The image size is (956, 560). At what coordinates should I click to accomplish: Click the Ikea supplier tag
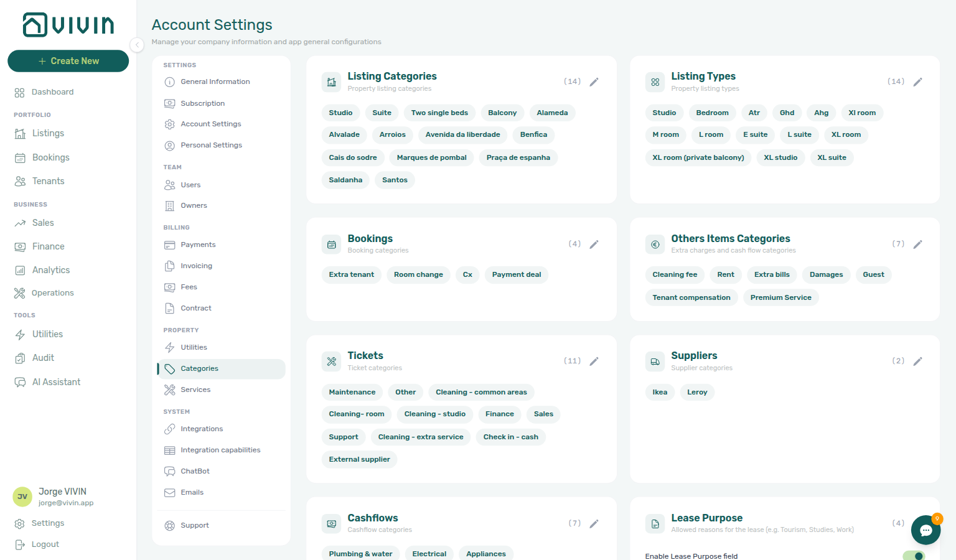coord(660,393)
